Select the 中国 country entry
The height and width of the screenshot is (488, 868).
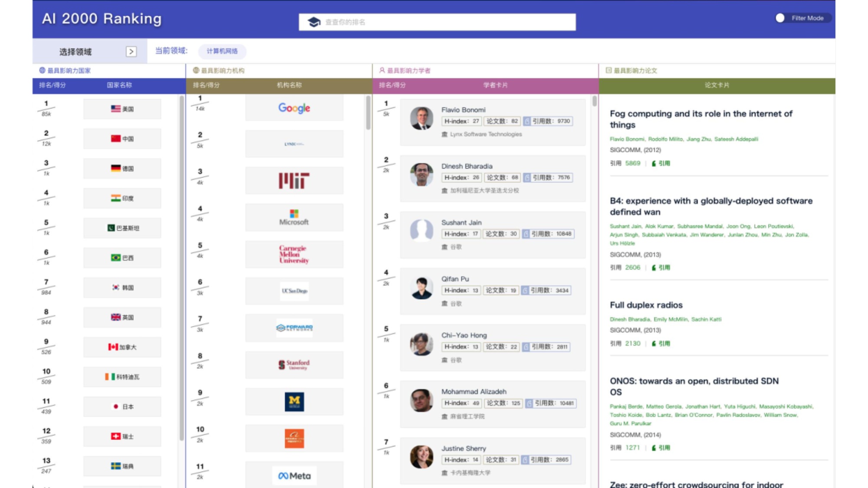pos(122,139)
